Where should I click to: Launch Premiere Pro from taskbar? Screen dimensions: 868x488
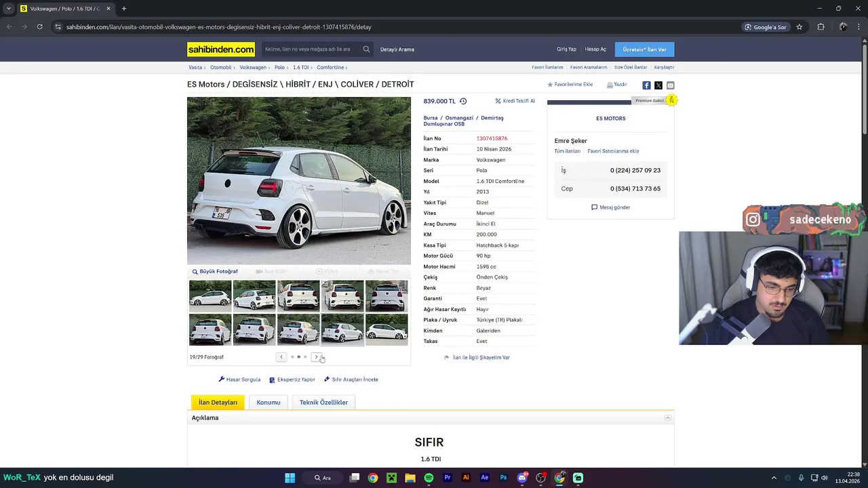tap(448, 478)
